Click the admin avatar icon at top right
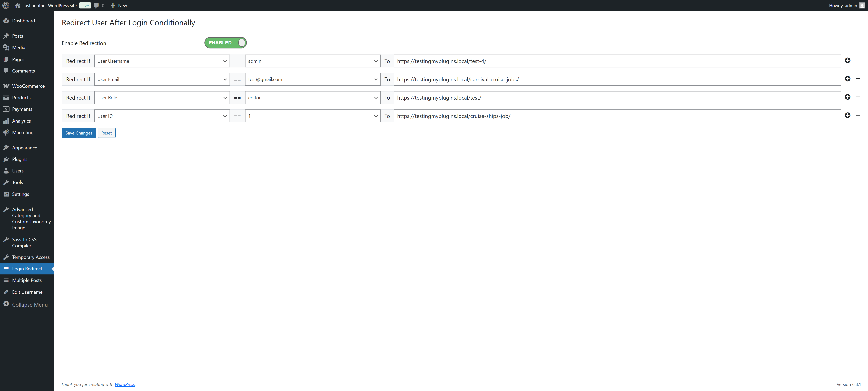 point(862,5)
